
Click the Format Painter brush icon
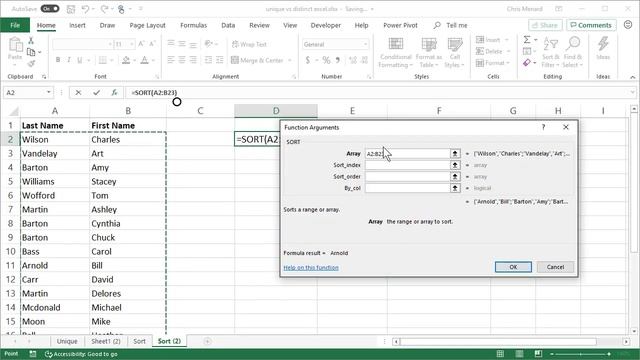[31, 63]
